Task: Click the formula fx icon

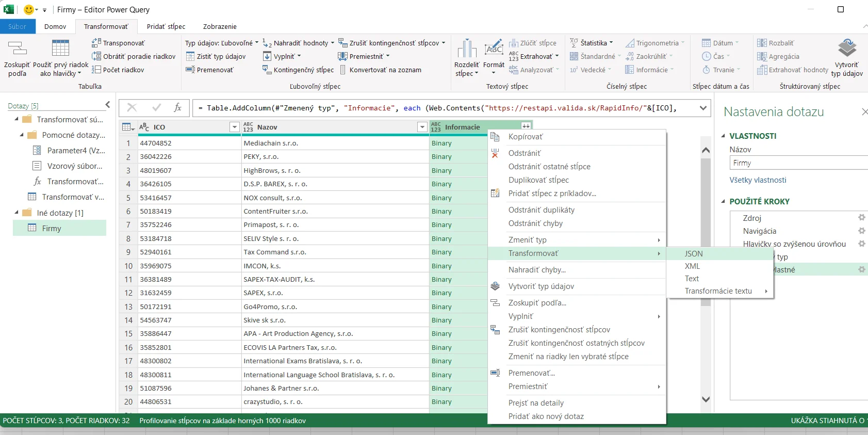Action: [177, 107]
